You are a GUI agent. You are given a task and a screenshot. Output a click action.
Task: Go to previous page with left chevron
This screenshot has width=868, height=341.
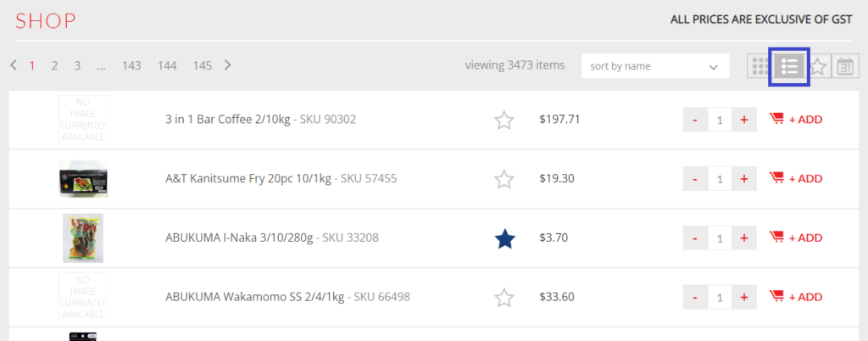click(14, 65)
